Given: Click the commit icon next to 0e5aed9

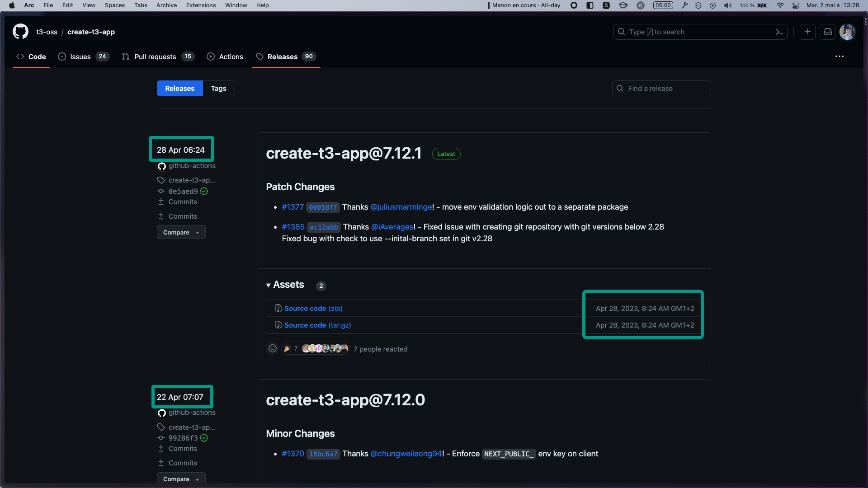Looking at the screenshot, I should tap(161, 191).
